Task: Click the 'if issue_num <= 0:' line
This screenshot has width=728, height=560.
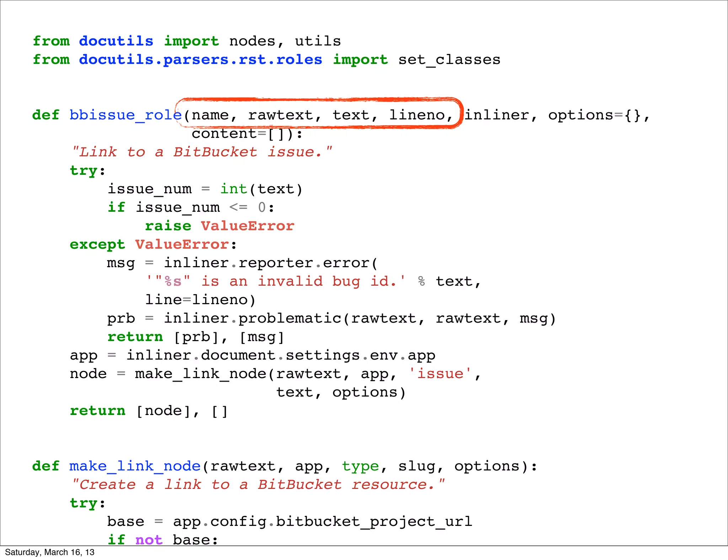Action: coord(191,208)
